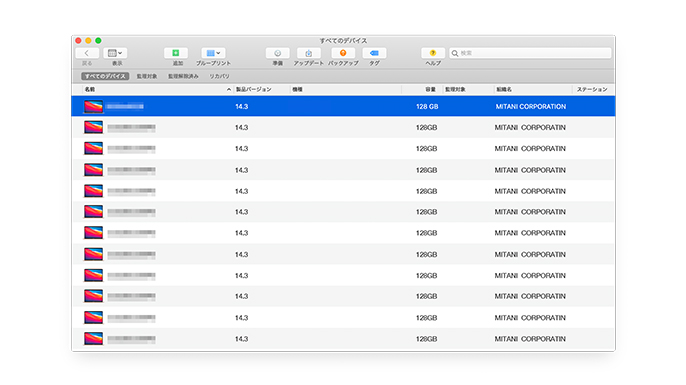Click the Mac icon in the highlighted row
Viewport: 686px width, 385px height.
pos(94,106)
